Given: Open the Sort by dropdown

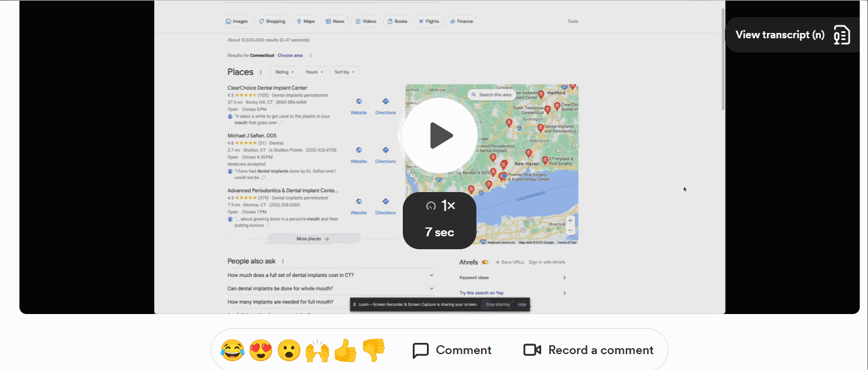Looking at the screenshot, I should [344, 72].
